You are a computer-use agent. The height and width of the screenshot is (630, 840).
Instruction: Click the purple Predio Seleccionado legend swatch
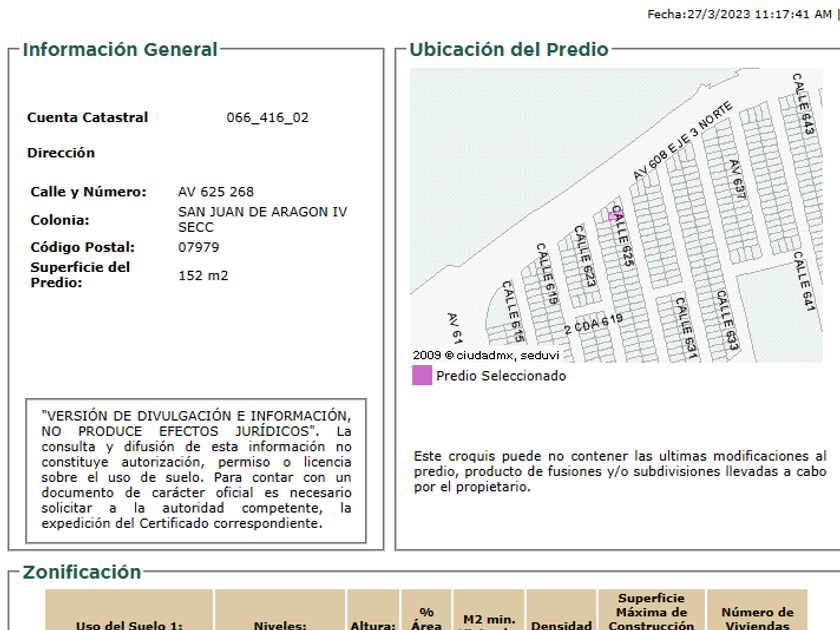click(x=422, y=376)
